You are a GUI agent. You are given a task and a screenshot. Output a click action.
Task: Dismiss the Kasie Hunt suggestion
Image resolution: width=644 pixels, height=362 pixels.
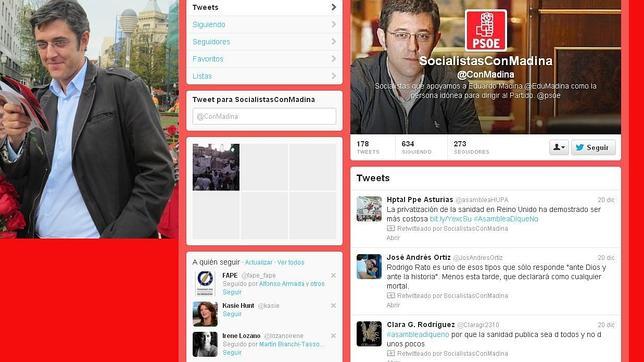click(x=334, y=306)
